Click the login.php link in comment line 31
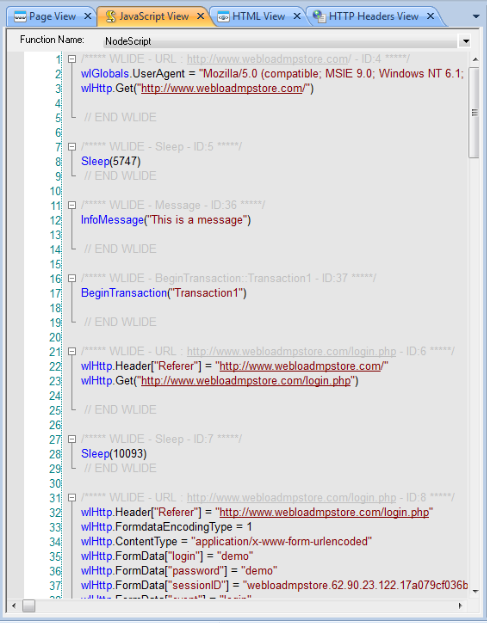The width and height of the screenshot is (488, 623). click(x=291, y=497)
